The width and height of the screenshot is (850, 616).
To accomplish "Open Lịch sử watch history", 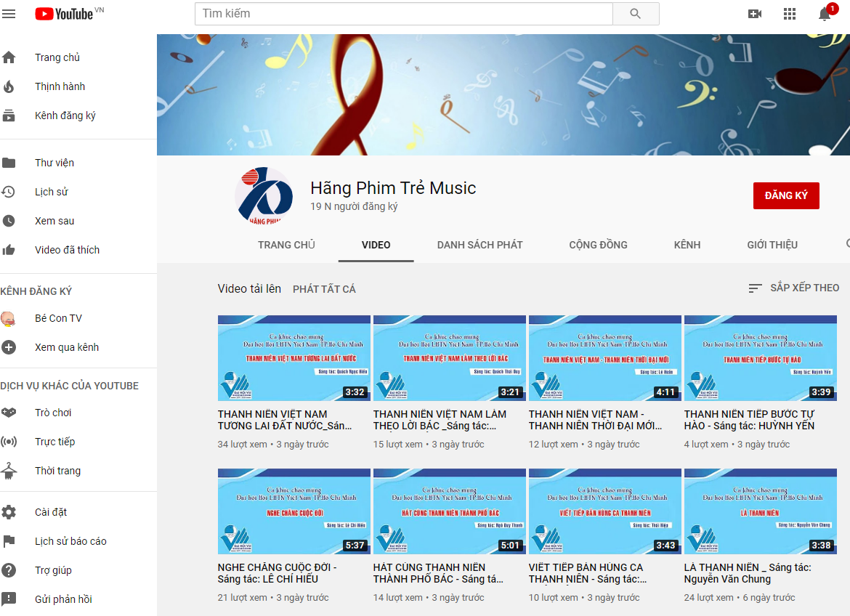I will tap(51, 192).
